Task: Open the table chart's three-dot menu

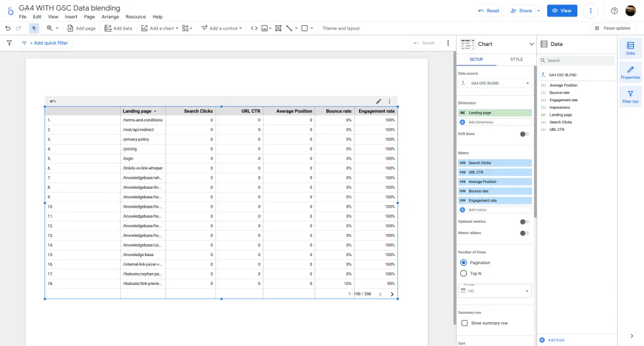Action: 389,101
